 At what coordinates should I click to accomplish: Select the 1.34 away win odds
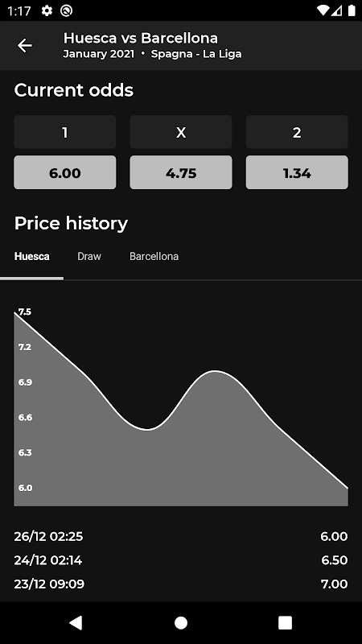[x=297, y=172]
